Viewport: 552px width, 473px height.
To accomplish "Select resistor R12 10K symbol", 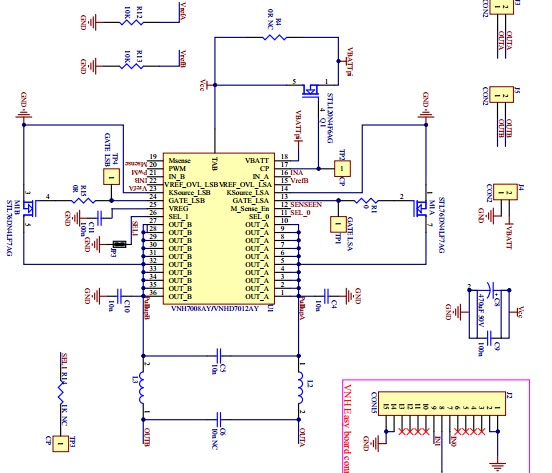I will click(x=131, y=22).
